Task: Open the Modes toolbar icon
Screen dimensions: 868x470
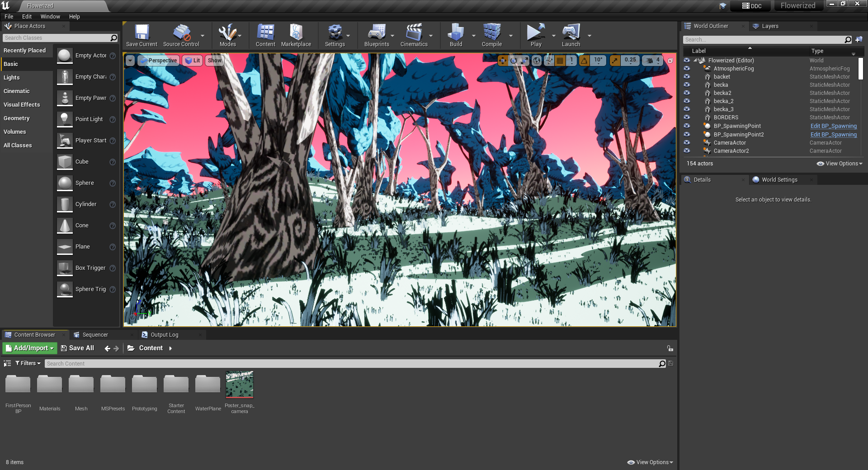Action: [x=227, y=35]
